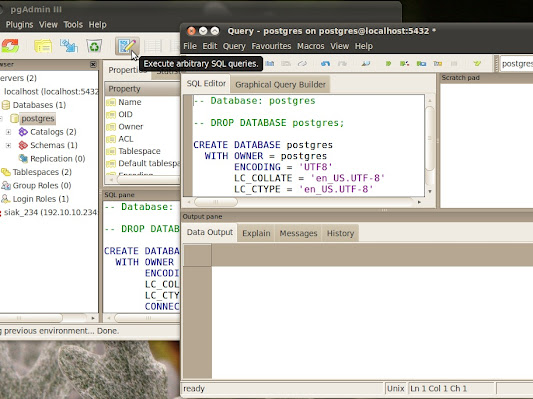Viewport: 533px width, 399px height.
Task: Open the View menu in pgAdmin III
Action: pos(48,24)
